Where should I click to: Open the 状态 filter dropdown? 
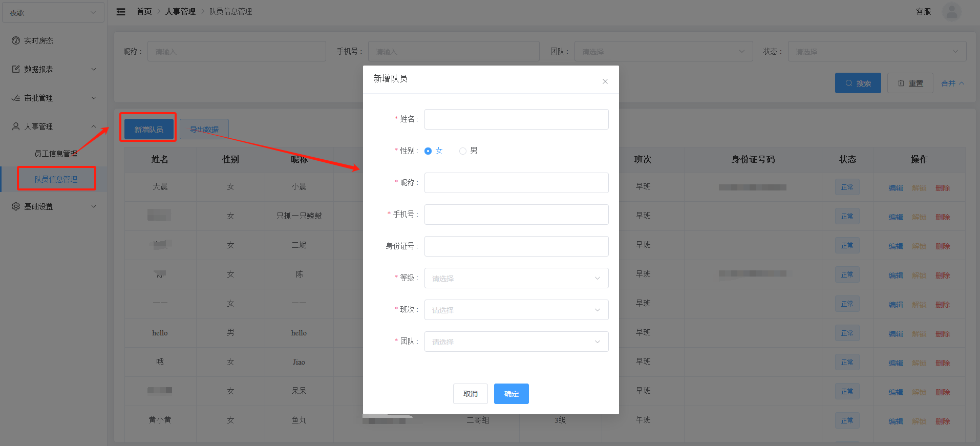(x=877, y=51)
